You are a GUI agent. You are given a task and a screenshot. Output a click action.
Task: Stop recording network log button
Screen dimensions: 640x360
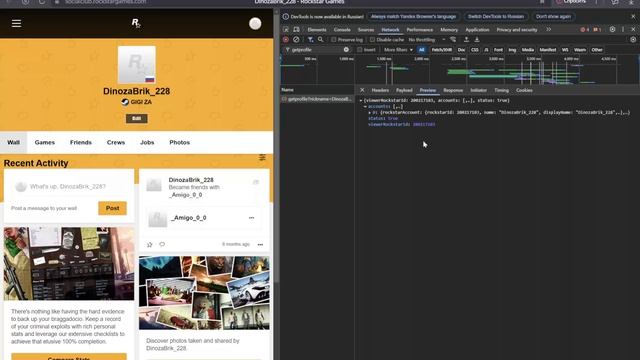(x=286, y=40)
